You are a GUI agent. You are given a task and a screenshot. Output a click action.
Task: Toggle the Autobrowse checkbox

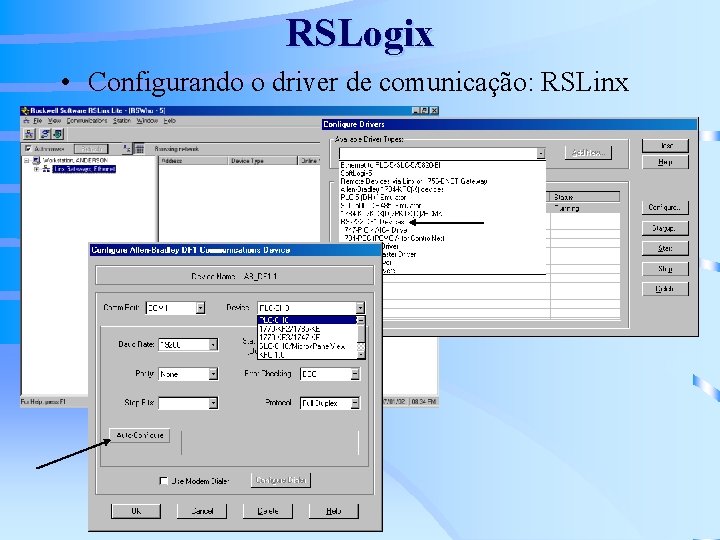(28, 149)
